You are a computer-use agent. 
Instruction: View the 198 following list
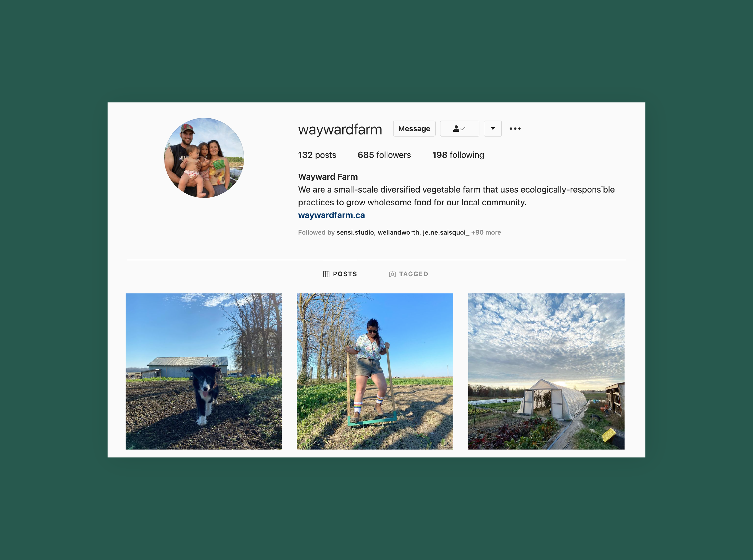click(458, 155)
